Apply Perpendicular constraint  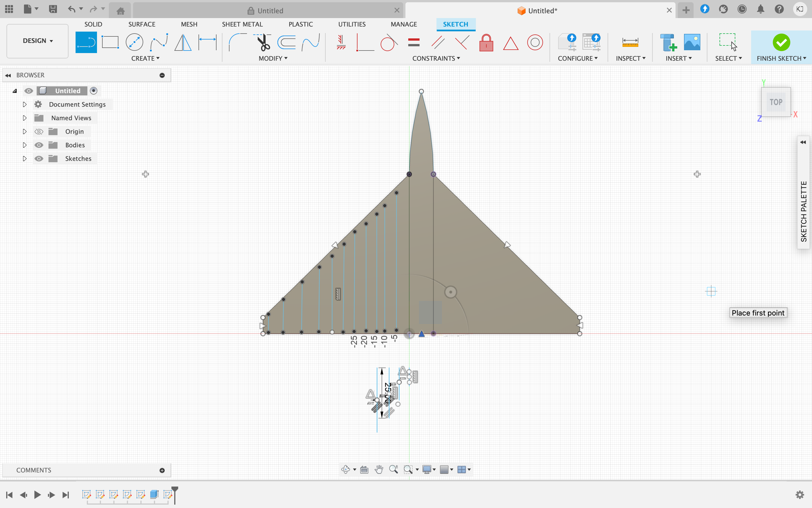365,42
